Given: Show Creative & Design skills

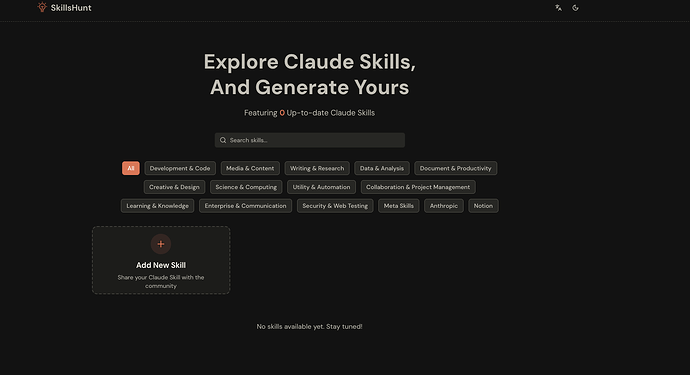Looking at the screenshot, I should (x=174, y=187).
